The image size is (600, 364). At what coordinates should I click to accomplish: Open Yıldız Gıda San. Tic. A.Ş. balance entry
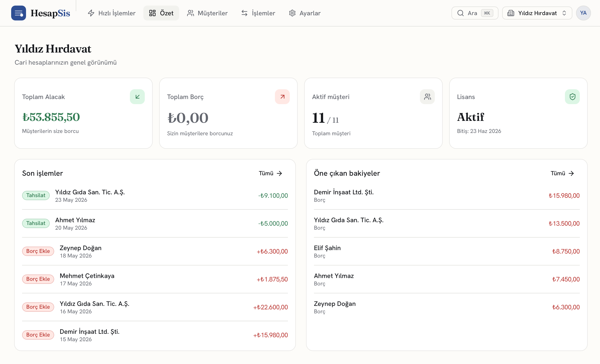(447, 223)
